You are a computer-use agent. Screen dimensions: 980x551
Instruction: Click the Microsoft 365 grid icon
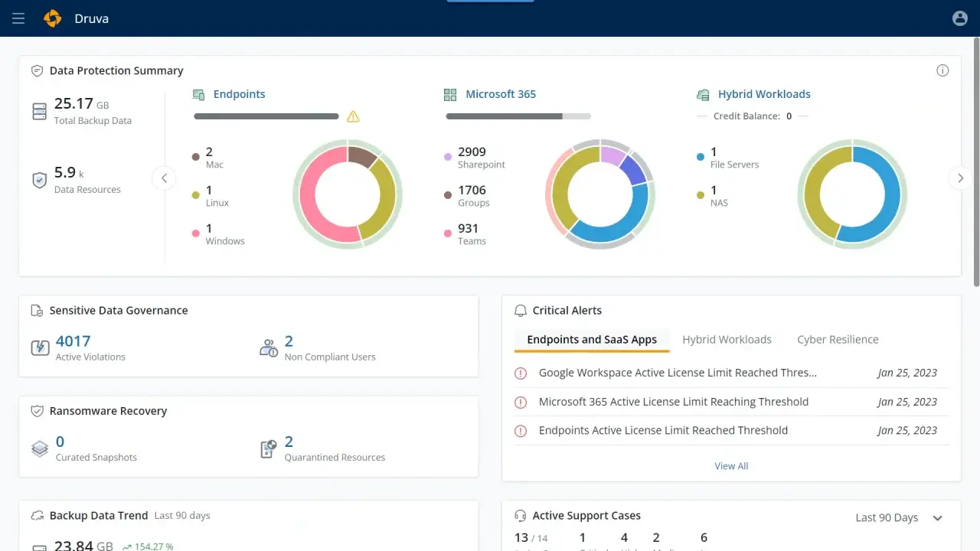point(450,93)
